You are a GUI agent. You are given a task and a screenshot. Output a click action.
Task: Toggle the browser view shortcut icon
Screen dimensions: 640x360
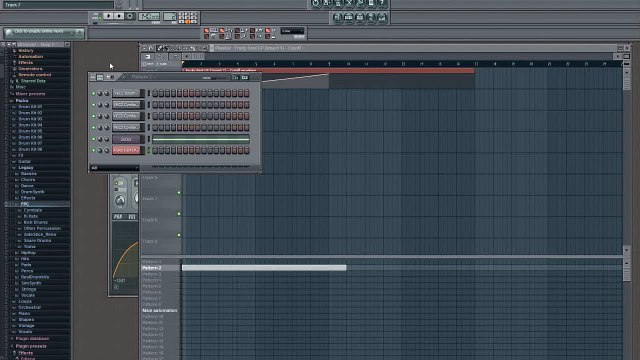tap(370, 18)
